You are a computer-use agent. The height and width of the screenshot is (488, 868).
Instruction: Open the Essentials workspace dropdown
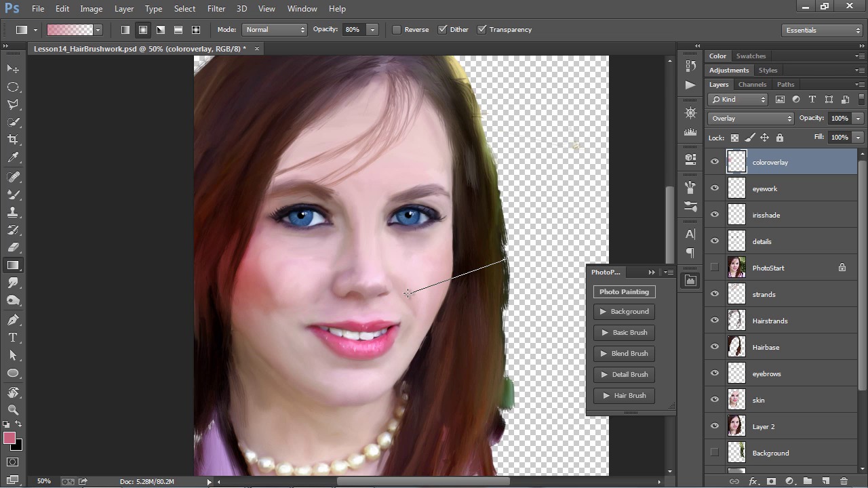click(x=822, y=30)
